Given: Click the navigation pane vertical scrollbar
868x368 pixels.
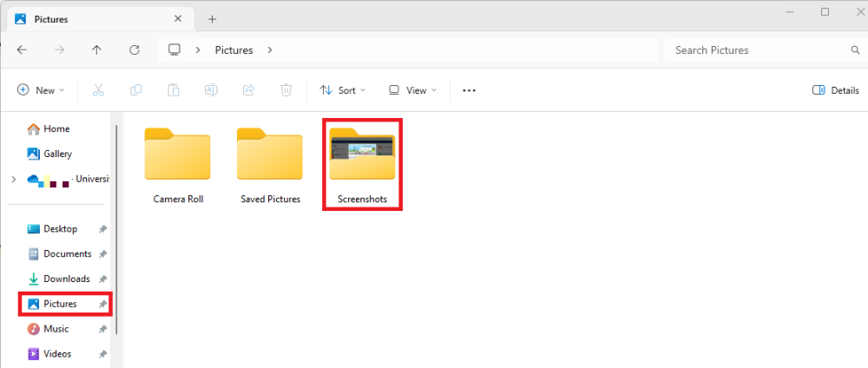Looking at the screenshot, I should click(116, 230).
